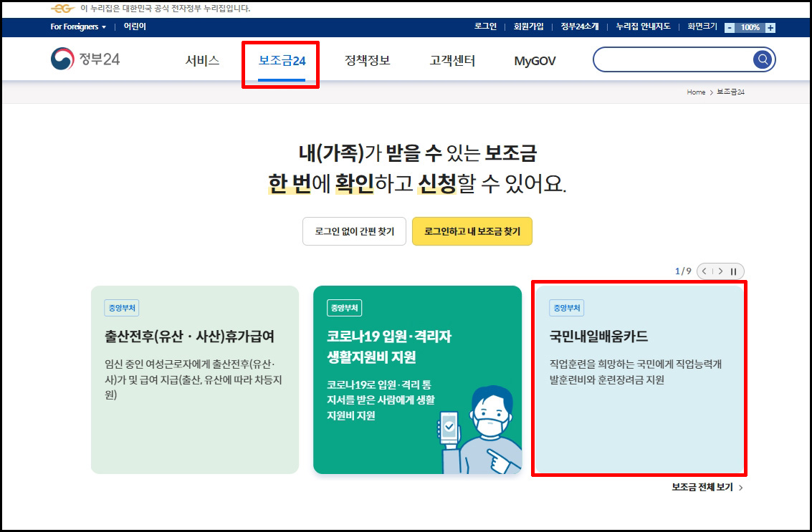Click 보조금24 in the breadcrumb
The width and height of the screenshot is (812, 532).
point(731,92)
